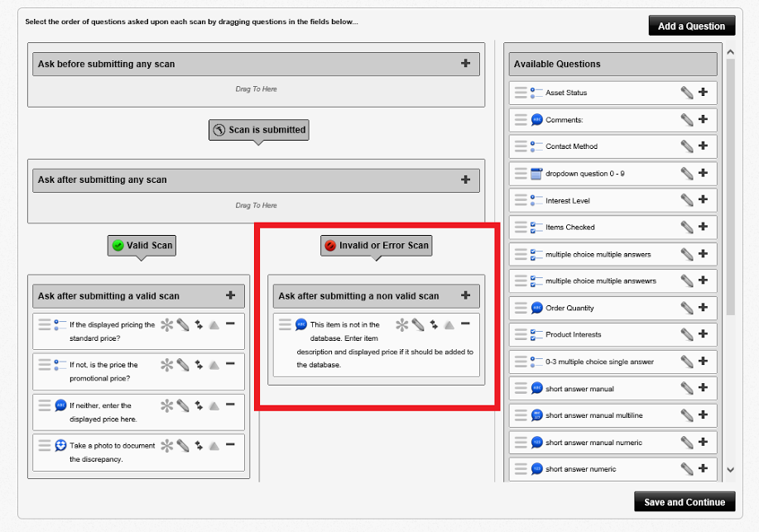Viewport: 759px width, 532px height.
Task: Select 'Product Interests' question text
Action: (573, 334)
